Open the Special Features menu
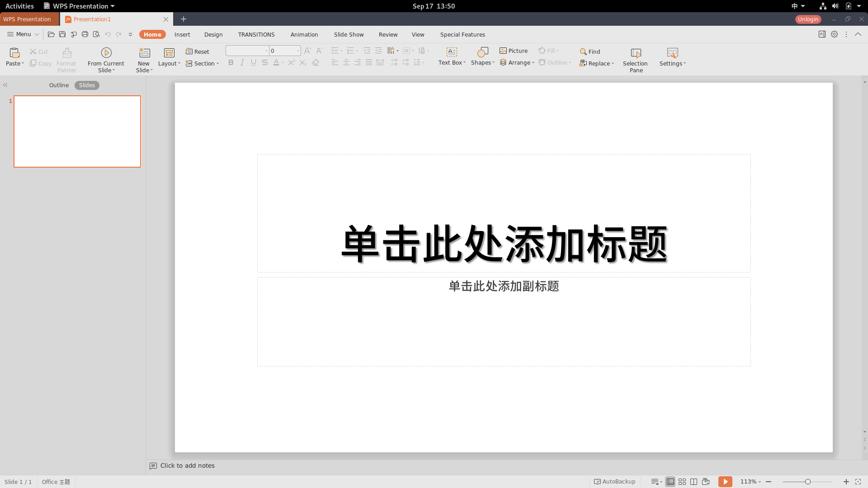 (462, 34)
